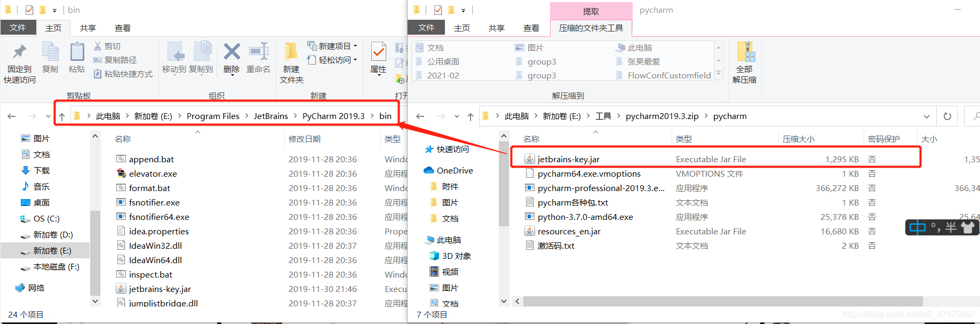Open Delete (删除) dropdown arrow

point(232,76)
